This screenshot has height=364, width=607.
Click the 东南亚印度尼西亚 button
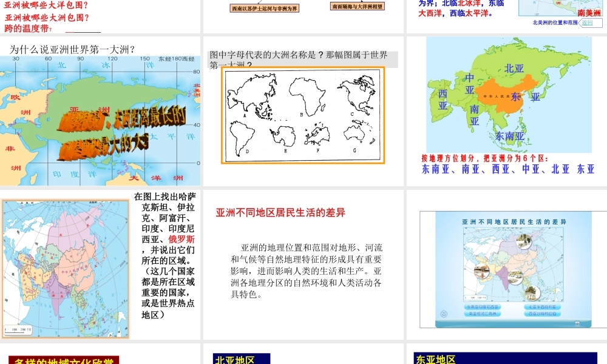tap(483, 307)
